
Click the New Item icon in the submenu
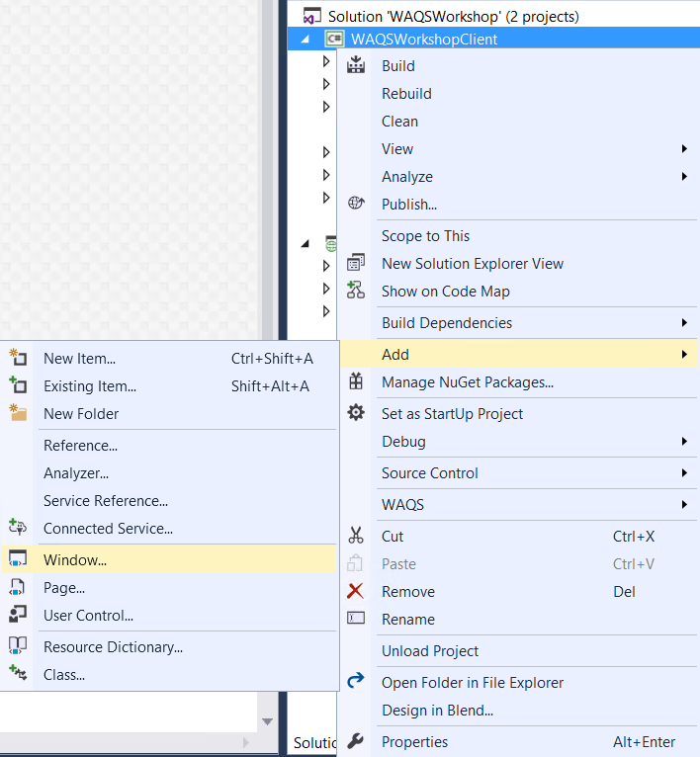[18, 358]
